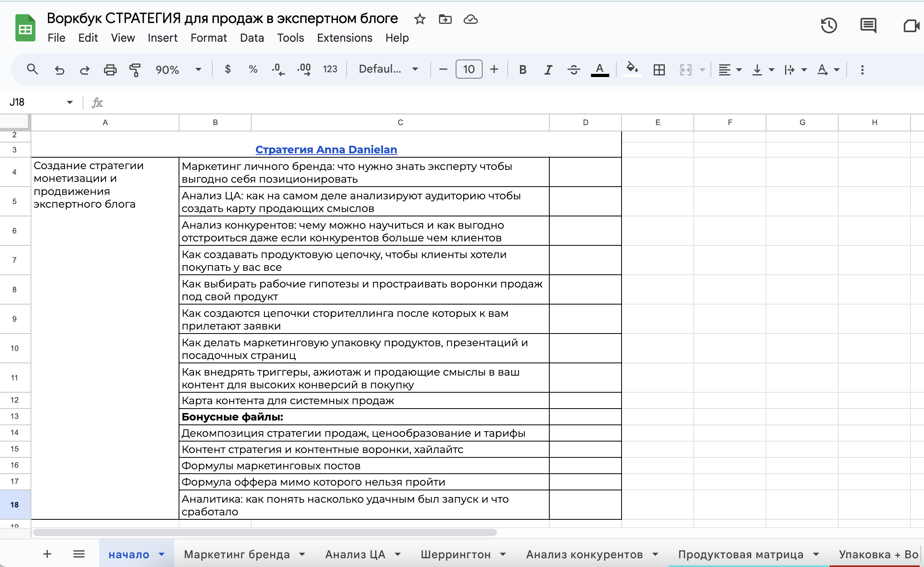Open the comments panel icon
The height and width of the screenshot is (567, 924).
click(868, 26)
